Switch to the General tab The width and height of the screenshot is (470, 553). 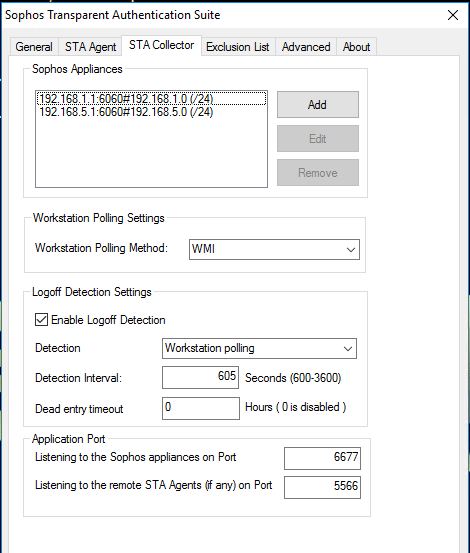[x=34, y=47]
